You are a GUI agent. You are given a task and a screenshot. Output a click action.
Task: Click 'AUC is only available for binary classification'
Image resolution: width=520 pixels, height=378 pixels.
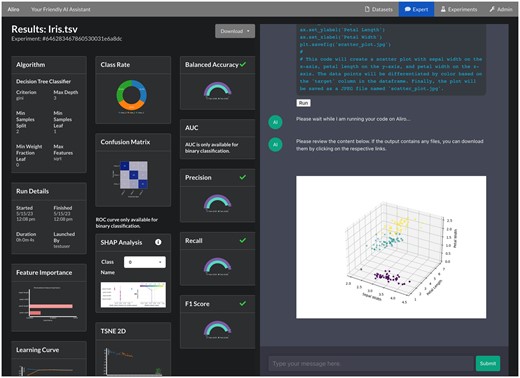(212, 148)
